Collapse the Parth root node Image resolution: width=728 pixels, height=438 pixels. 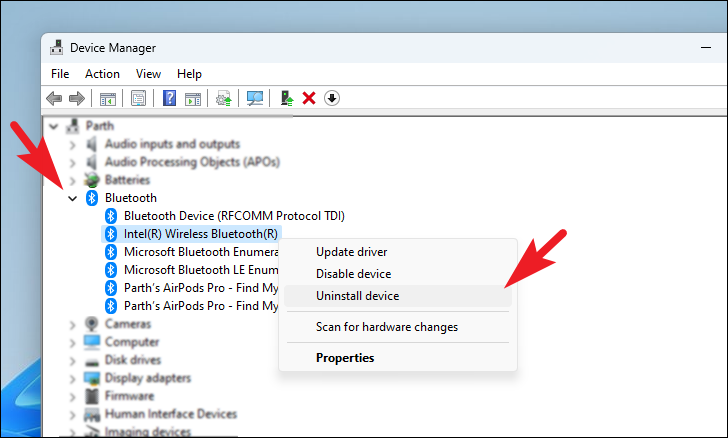point(54,126)
